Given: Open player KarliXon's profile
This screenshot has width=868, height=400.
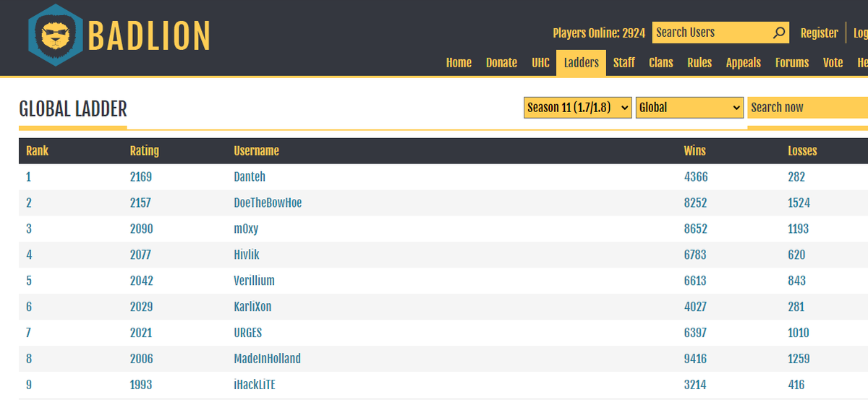Looking at the screenshot, I should 252,307.
